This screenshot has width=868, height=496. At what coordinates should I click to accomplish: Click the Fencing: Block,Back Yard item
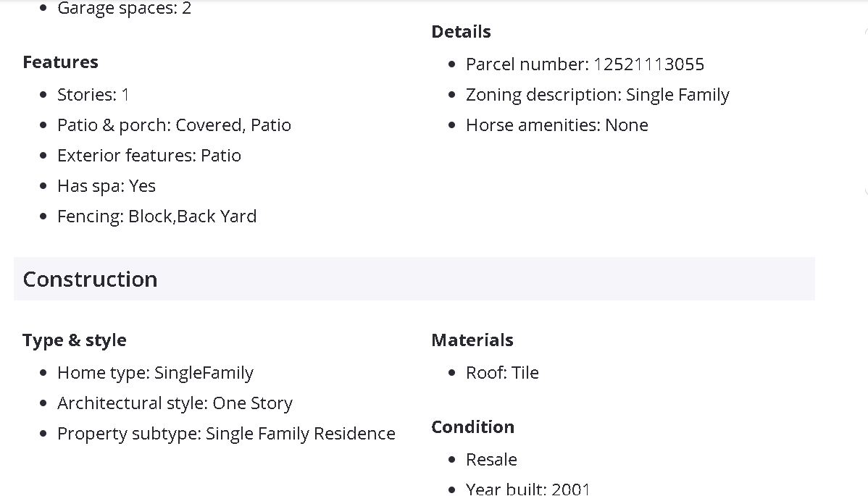point(157,217)
